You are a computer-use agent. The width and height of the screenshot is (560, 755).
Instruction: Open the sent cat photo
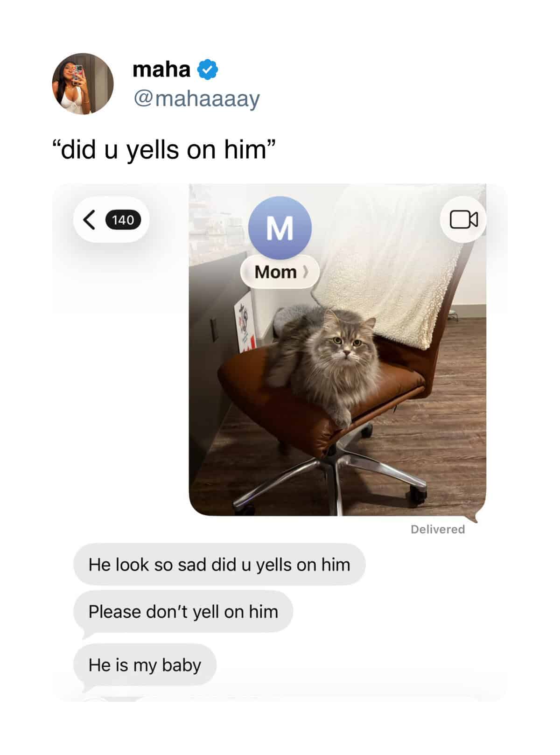coord(337,350)
